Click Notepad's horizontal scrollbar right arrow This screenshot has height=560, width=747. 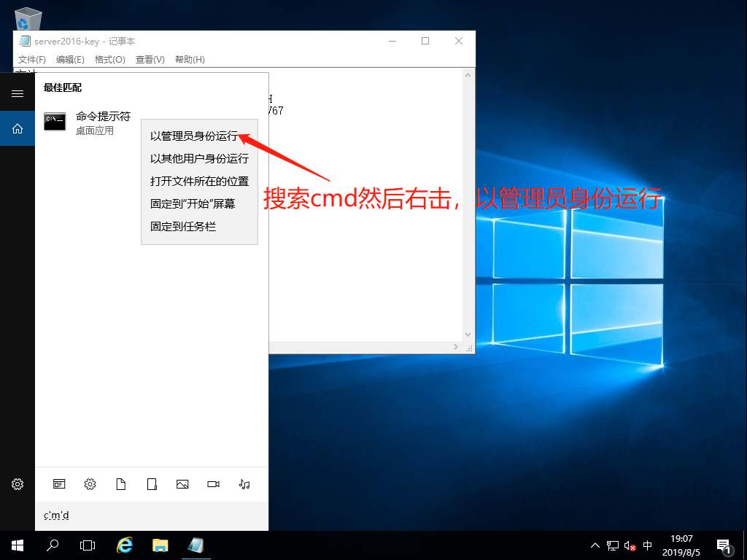[455, 346]
